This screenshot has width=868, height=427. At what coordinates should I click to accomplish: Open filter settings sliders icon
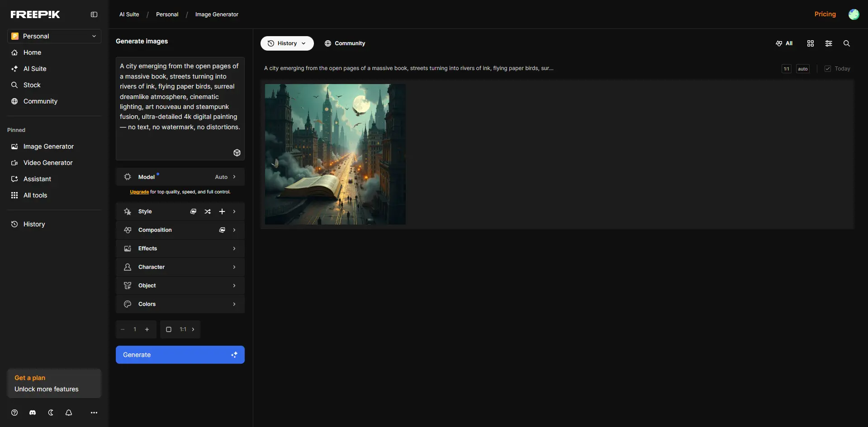coord(828,43)
